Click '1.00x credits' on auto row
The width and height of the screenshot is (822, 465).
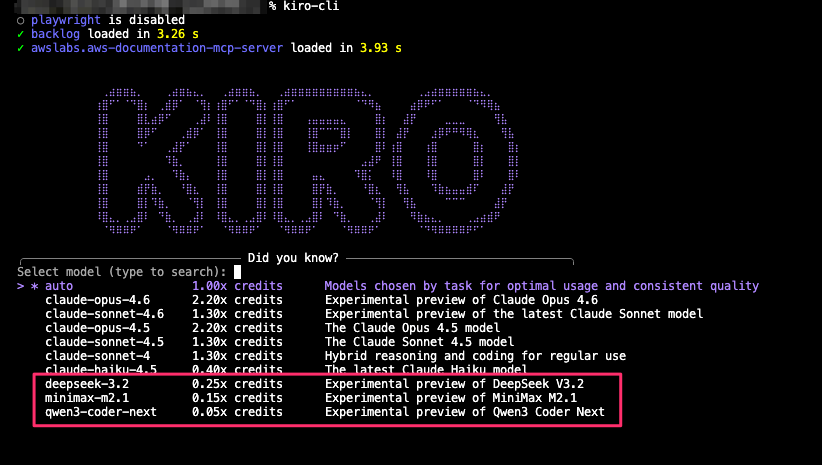[x=237, y=286]
